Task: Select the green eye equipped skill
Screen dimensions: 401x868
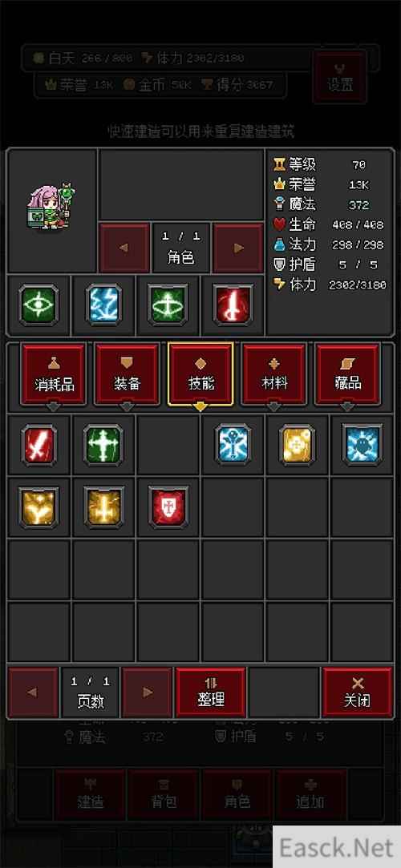Action: coord(38,305)
